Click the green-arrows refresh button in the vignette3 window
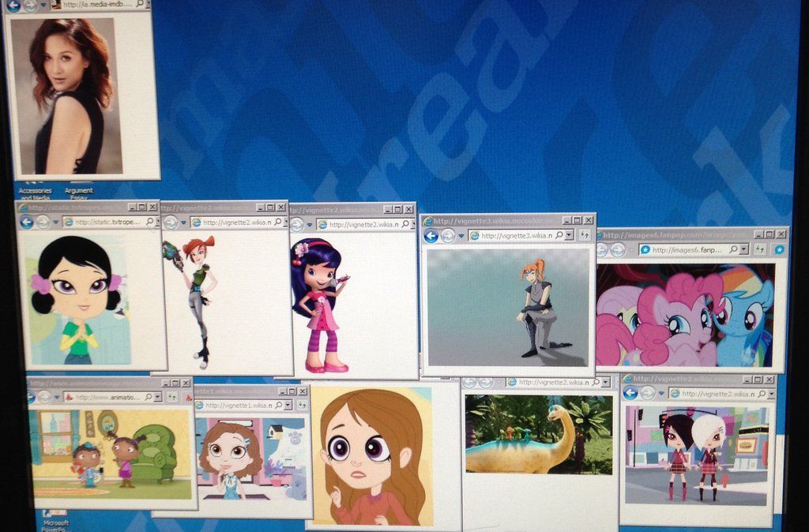The image size is (809, 532). (585, 235)
